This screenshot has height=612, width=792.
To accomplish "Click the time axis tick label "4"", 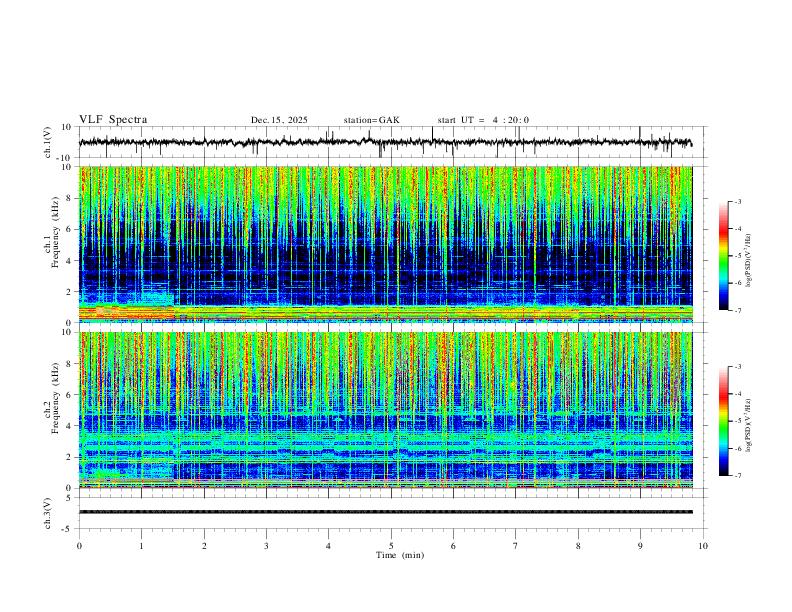I will point(328,546).
